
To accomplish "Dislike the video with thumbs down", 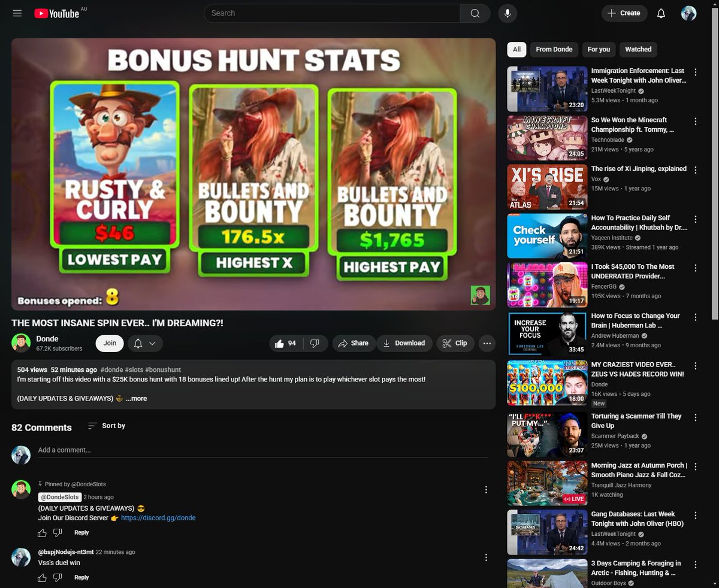I will coord(315,343).
